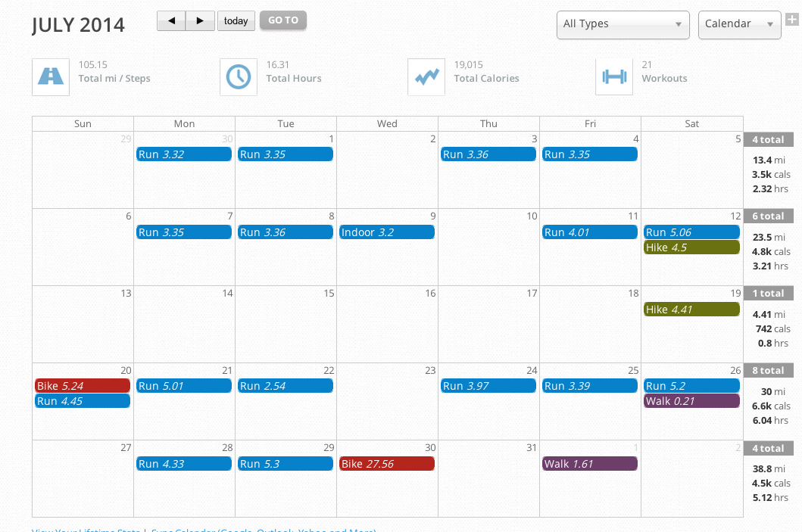Open the Bike 27.56 workout entry
This screenshot has width=802, height=532.
[387, 464]
